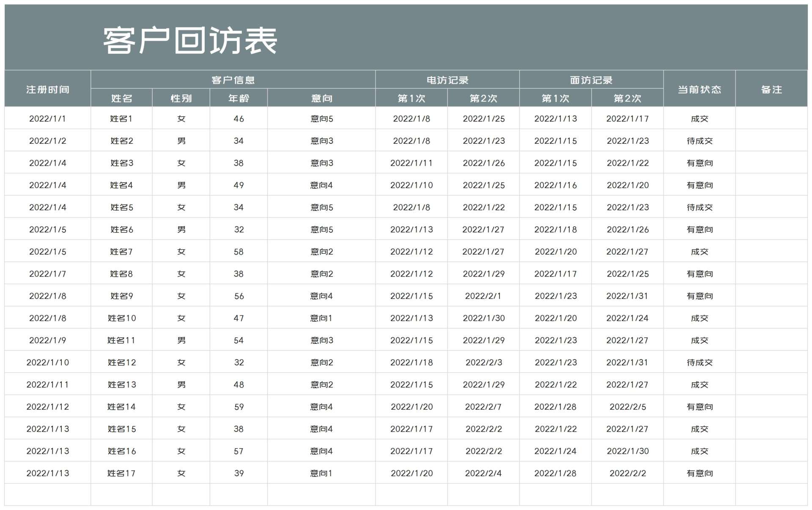The width and height of the screenshot is (812, 510).
Task: Click registration date 2022/1/12
Action: pos(47,407)
